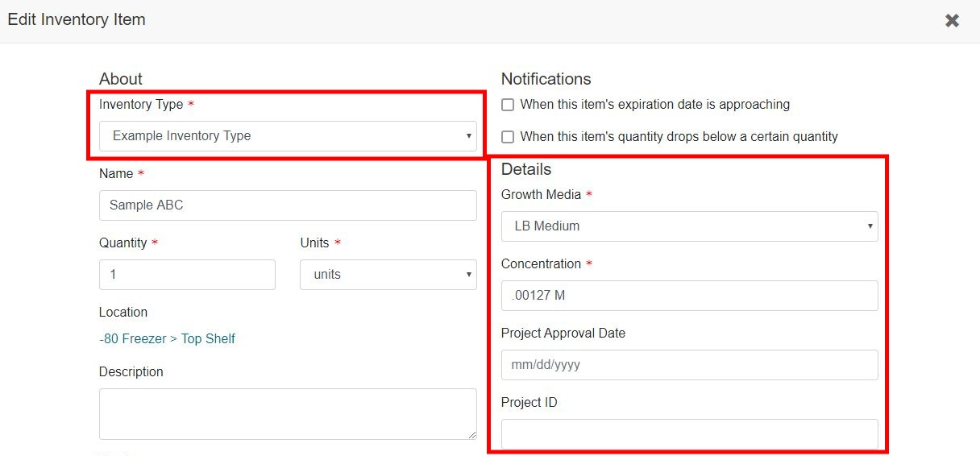Close the Edit Inventory Item dialog
980x456 pixels.
tap(952, 21)
